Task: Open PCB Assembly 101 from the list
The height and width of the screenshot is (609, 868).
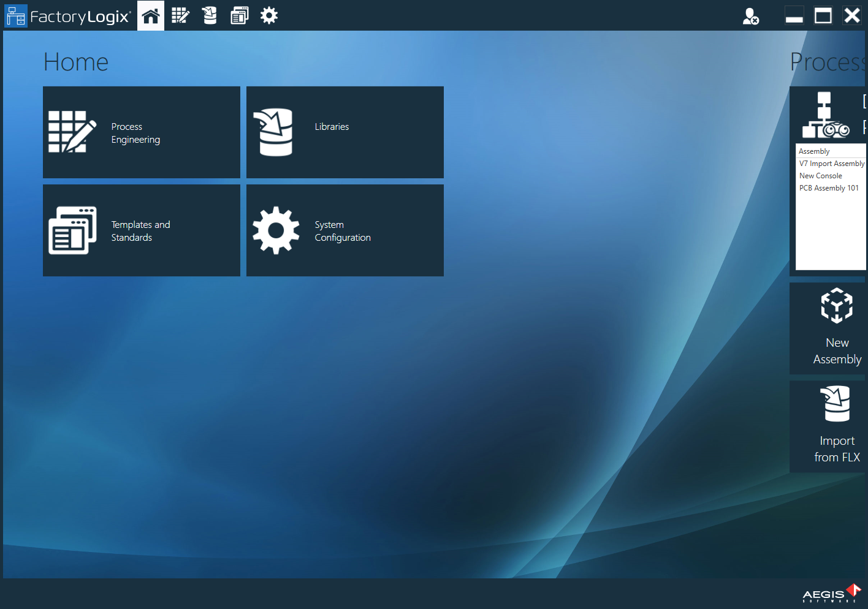Action: (829, 187)
